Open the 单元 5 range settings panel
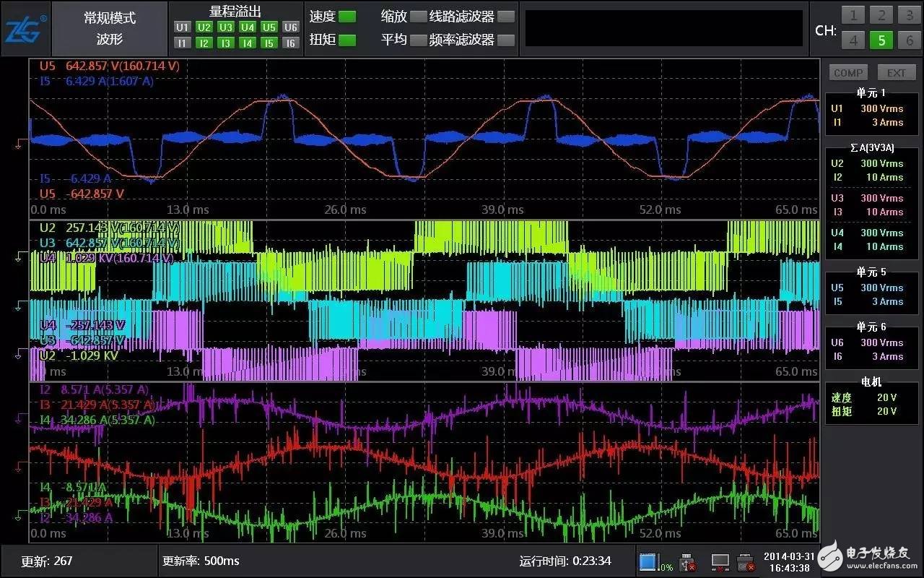 871,288
